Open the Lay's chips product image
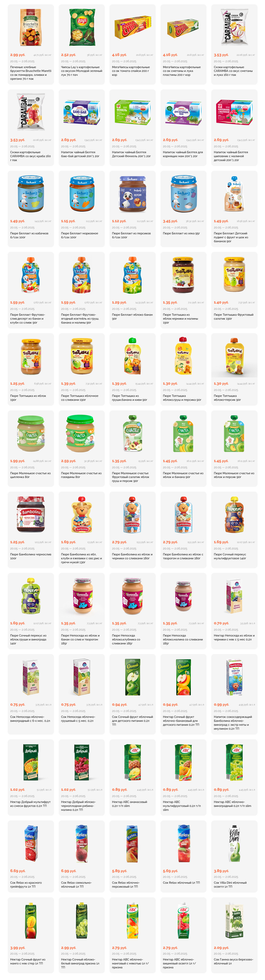The height and width of the screenshot is (980, 265). click(81, 27)
